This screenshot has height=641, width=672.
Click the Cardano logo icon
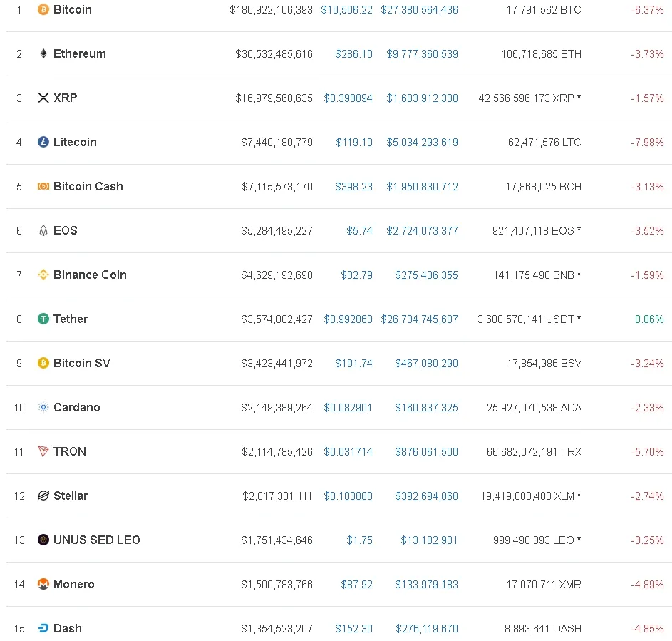(43, 408)
